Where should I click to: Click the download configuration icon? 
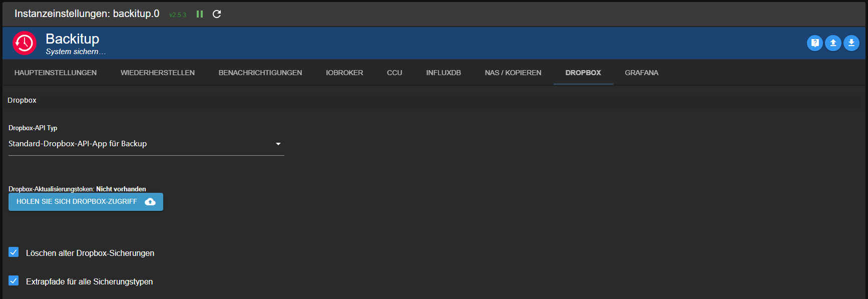tap(851, 43)
